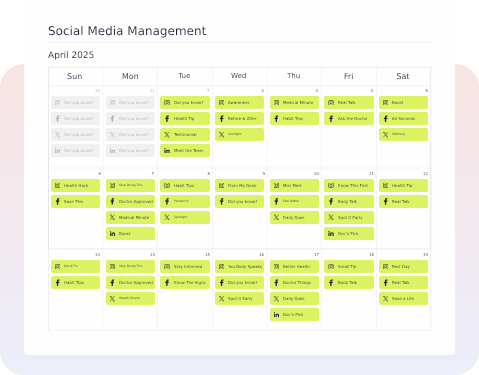Image resolution: width=479 pixels, height=375 pixels.
Task: Click the Wed column header
Action: click(x=239, y=76)
